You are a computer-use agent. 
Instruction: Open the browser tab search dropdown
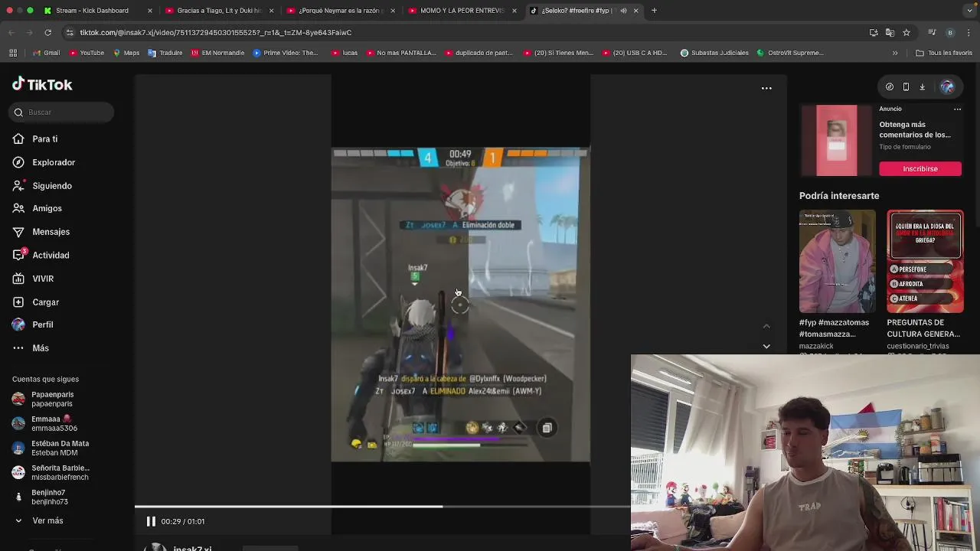coord(969,11)
